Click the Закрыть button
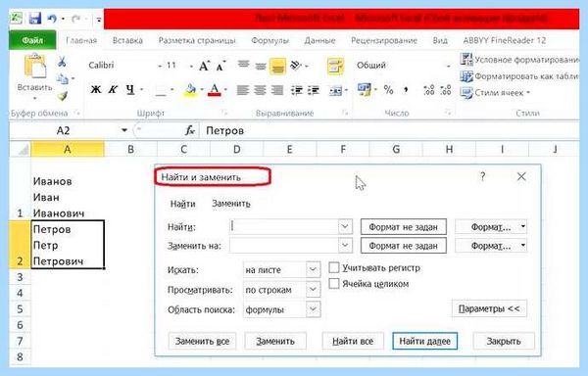588x376 pixels. (x=504, y=341)
